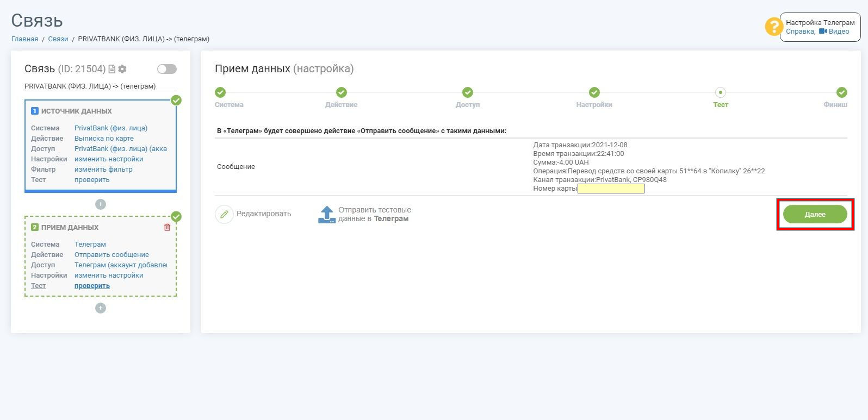Select the Тест step marker

tap(721, 92)
